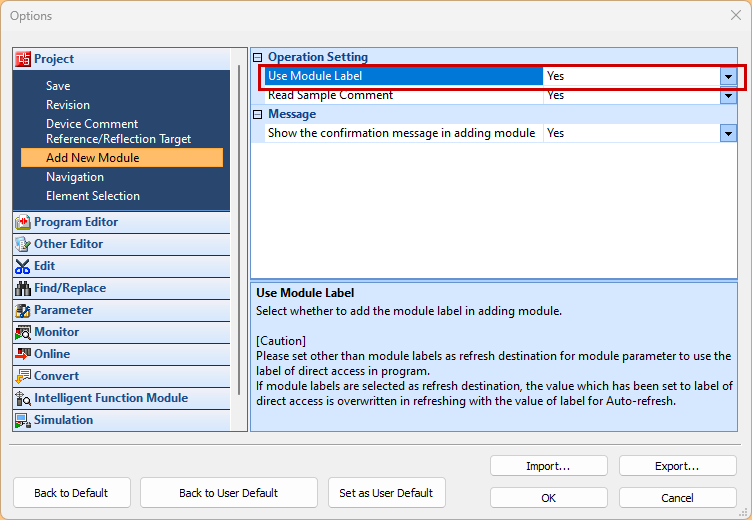Image resolution: width=752 pixels, height=520 pixels.
Task: Click the Online category icon
Action: pos(23,354)
